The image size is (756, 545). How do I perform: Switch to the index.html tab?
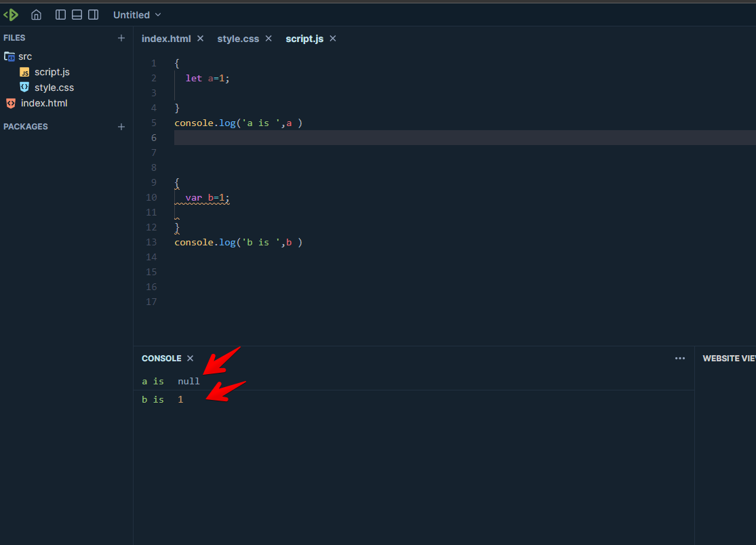coord(166,39)
